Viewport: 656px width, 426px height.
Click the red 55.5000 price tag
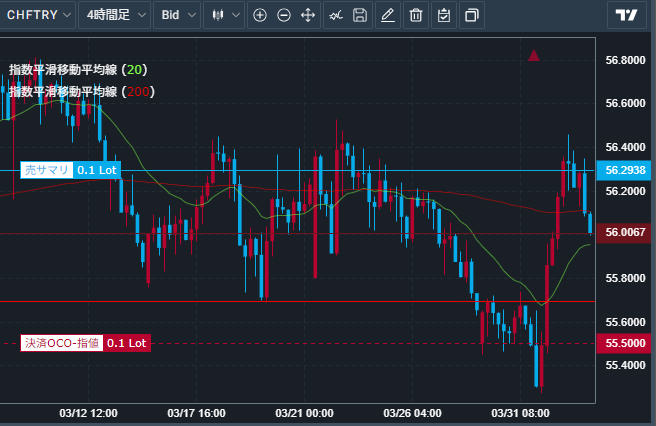coord(626,343)
